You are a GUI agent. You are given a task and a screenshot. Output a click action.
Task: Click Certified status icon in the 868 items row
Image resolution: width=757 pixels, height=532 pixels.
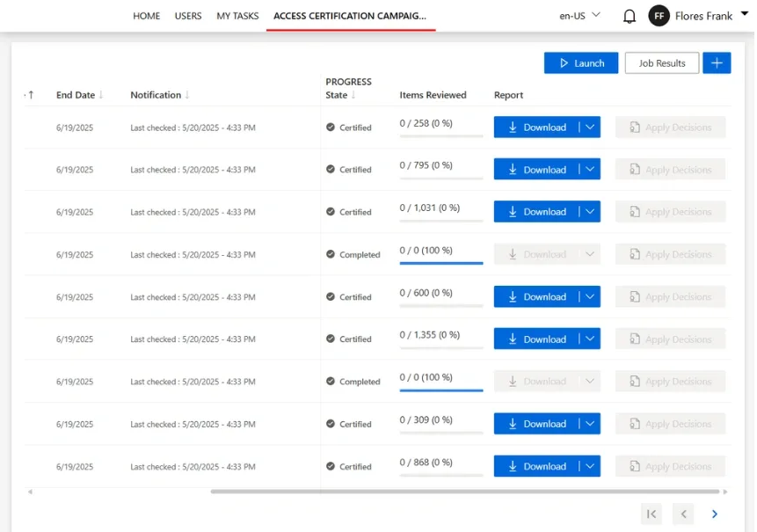[331, 467]
